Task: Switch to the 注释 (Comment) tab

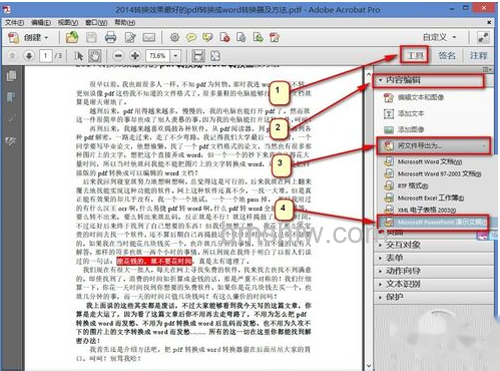Action: tap(478, 55)
